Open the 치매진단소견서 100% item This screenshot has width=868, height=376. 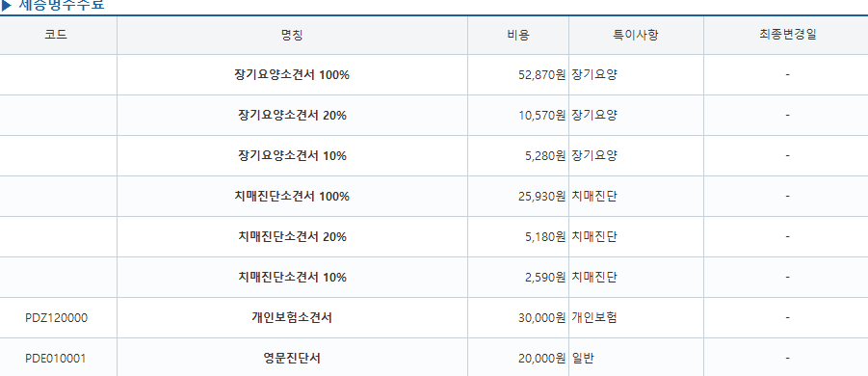292,196
